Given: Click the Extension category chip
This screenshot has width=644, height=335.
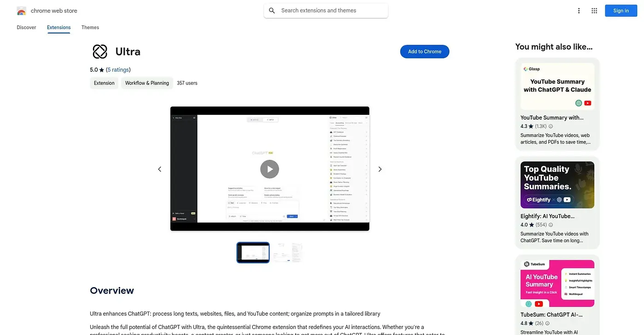Looking at the screenshot, I should click(104, 83).
